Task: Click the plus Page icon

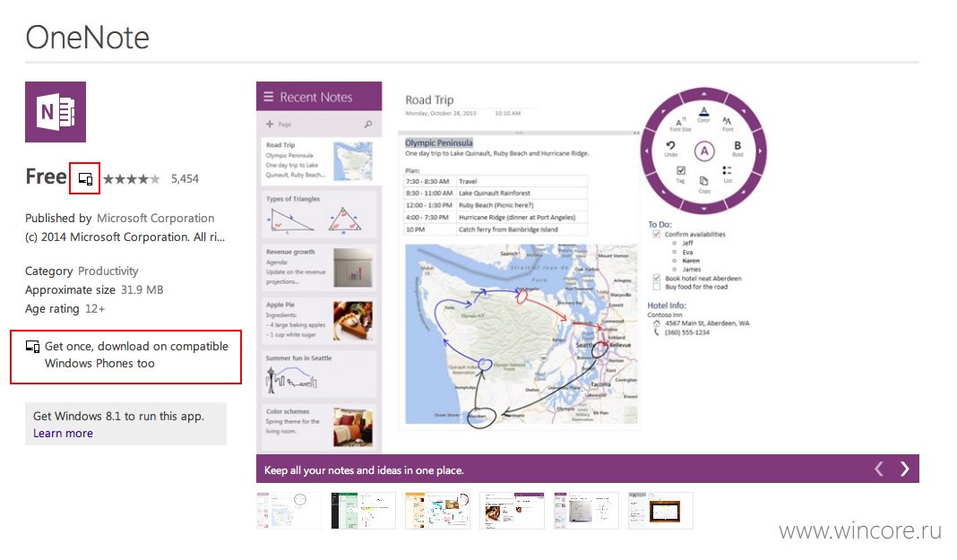Action: tap(270, 124)
